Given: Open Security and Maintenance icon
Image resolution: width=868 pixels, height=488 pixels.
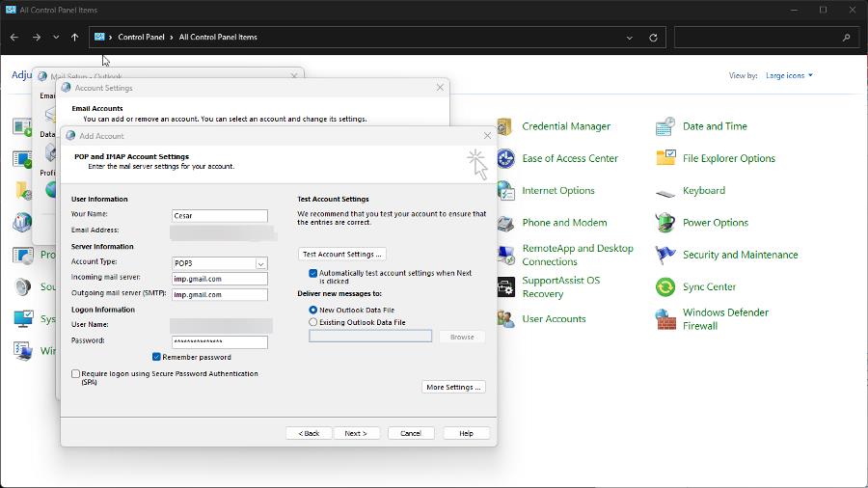Looking at the screenshot, I should coord(665,255).
